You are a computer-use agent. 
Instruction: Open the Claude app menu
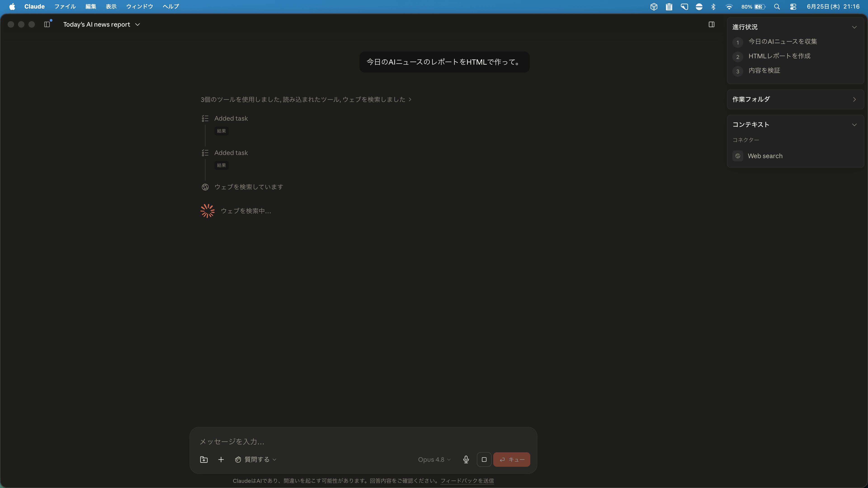point(34,6)
